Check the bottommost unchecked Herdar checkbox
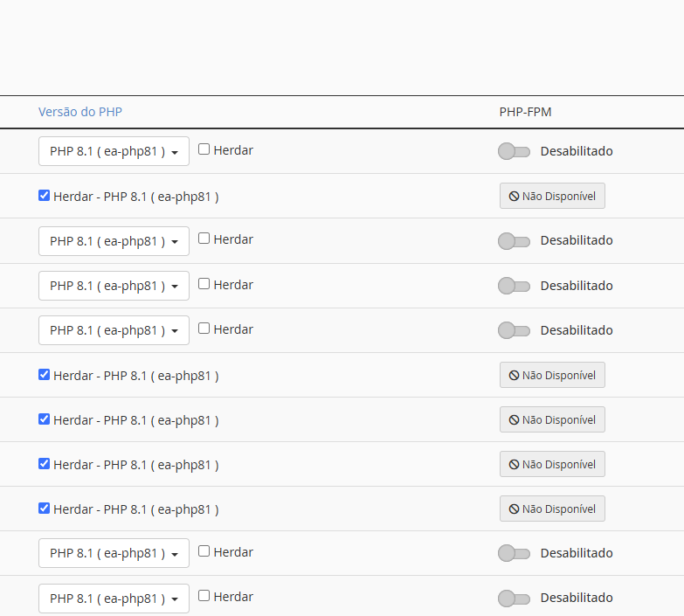Screen dimensions: 684x616 204,596
